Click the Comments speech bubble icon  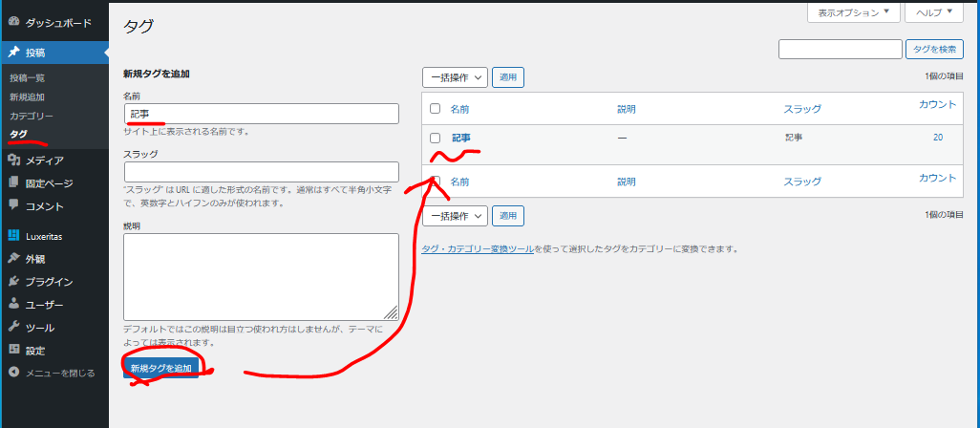[13, 205]
